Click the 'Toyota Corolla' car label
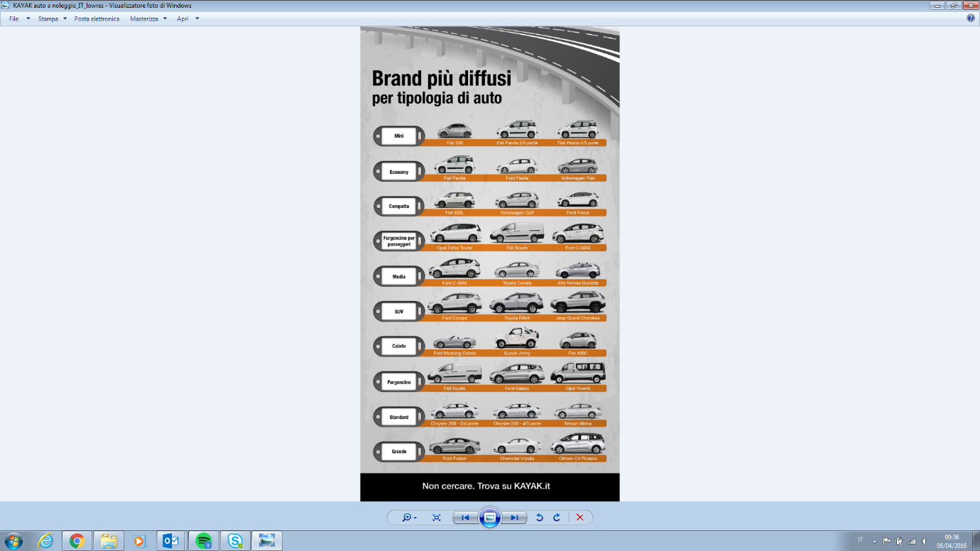The height and width of the screenshot is (551, 980). (517, 283)
